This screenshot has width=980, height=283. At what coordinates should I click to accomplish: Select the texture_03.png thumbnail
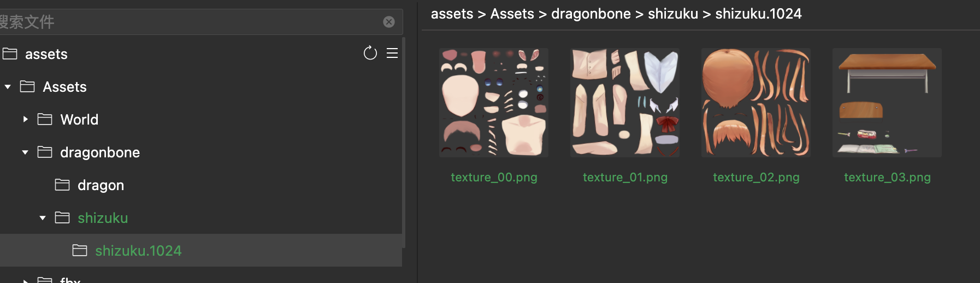click(887, 103)
